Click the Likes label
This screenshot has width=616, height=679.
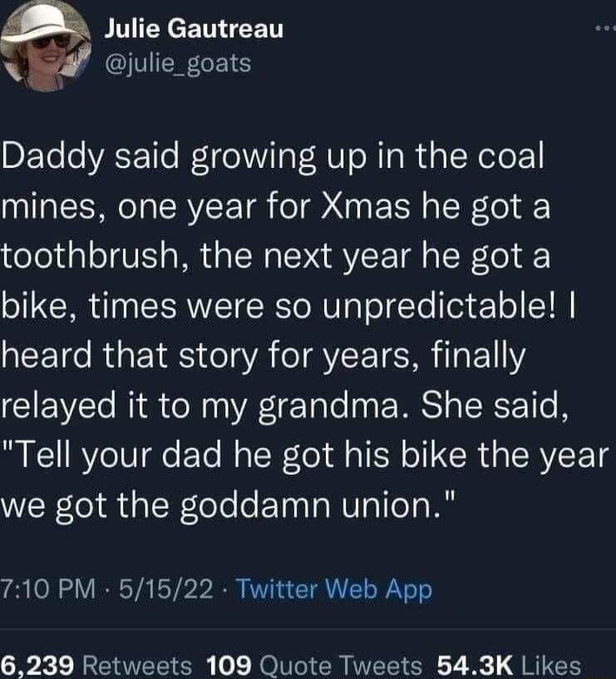[x=553, y=663]
